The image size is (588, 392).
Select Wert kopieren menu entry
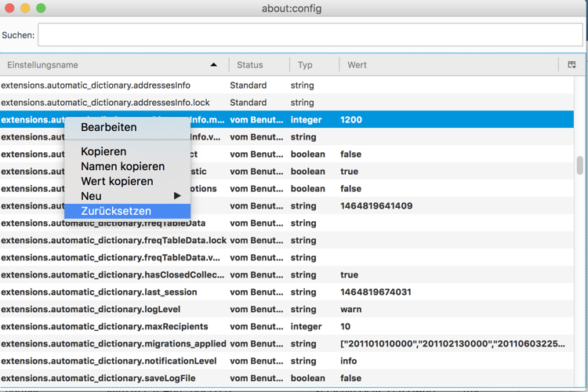(x=118, y=181)
